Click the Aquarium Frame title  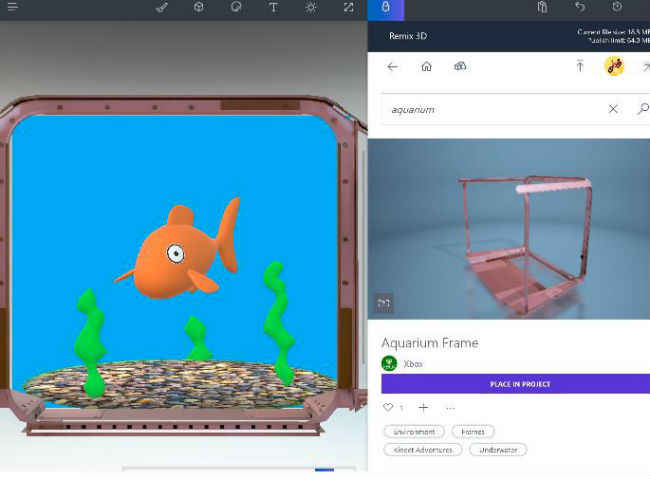(x=430, y=343)
